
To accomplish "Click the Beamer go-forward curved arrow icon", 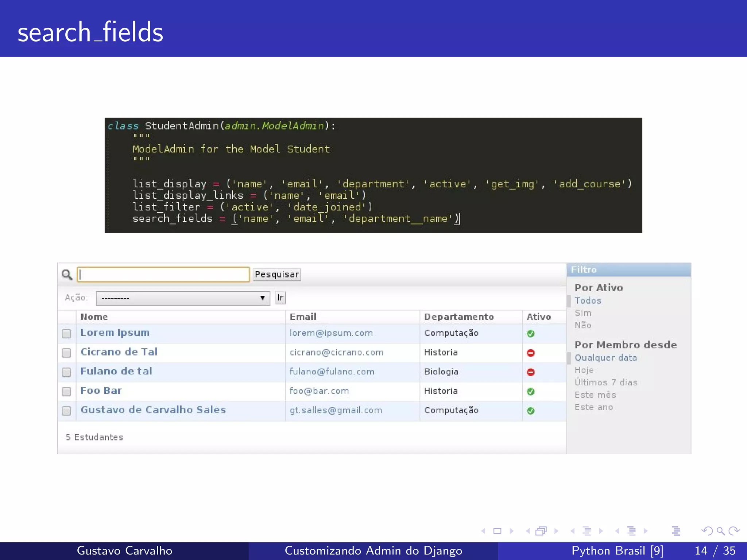I will [x=734, y=531].
